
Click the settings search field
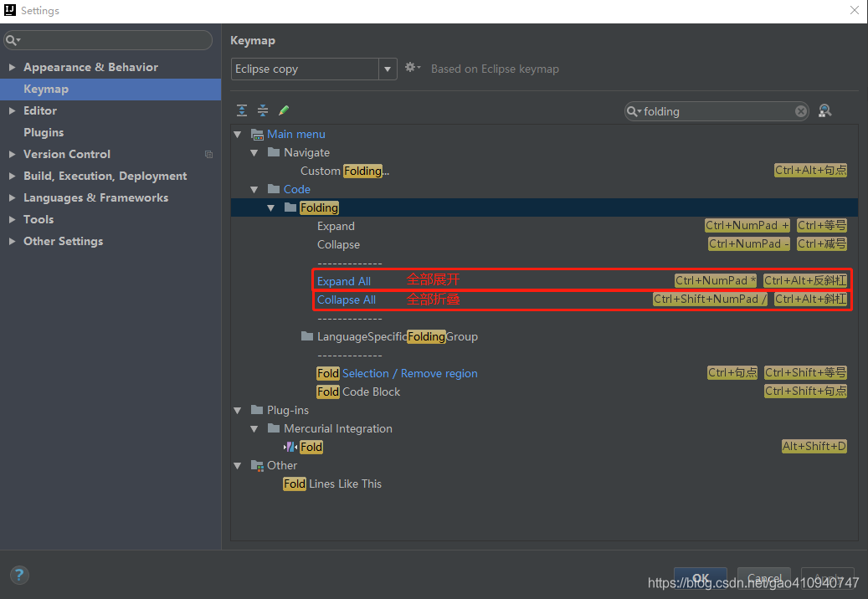tap(108, 40)
